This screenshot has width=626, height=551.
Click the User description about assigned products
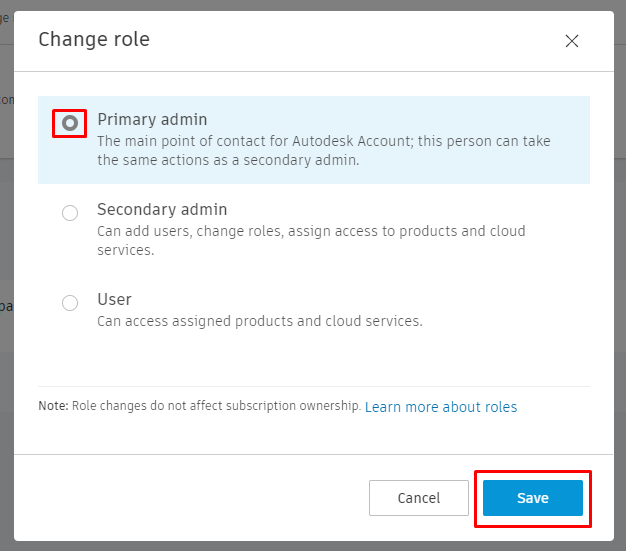(259, 321)
